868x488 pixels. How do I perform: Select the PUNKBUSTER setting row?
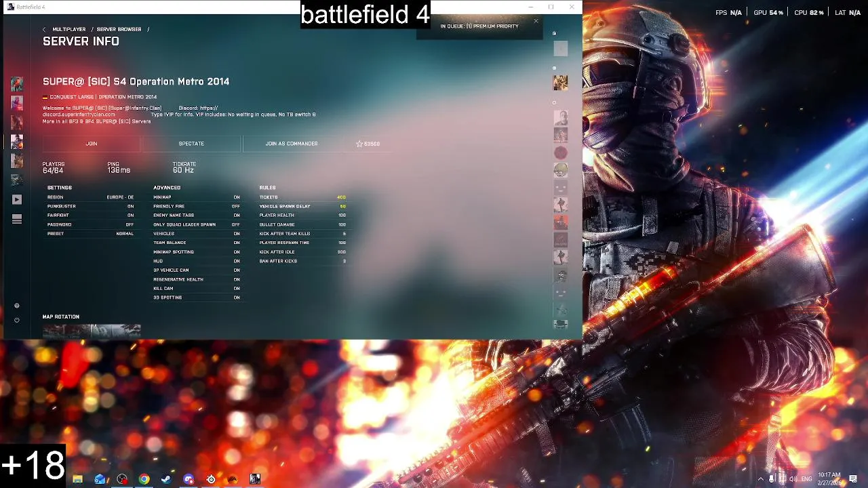click(x=91, y=206)
